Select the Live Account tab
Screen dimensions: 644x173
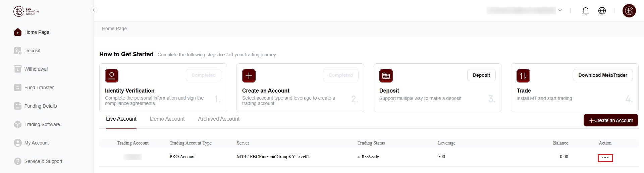click(121, 119)
